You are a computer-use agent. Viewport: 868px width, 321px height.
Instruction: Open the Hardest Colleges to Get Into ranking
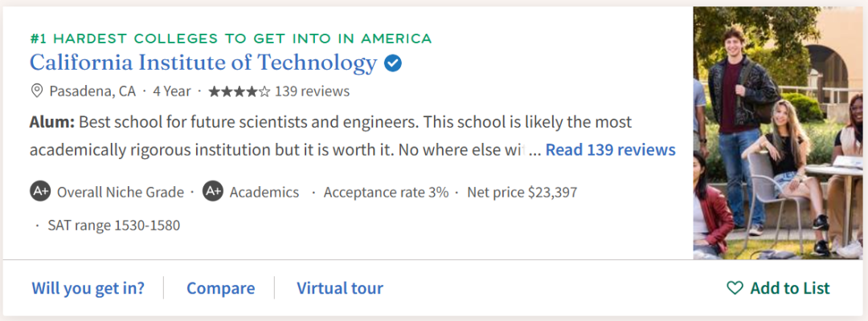pos(231,38)
